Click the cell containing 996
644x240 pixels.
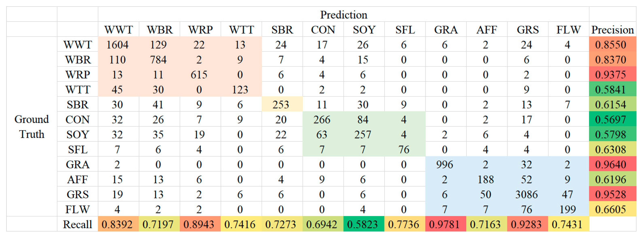pos(444,164)
